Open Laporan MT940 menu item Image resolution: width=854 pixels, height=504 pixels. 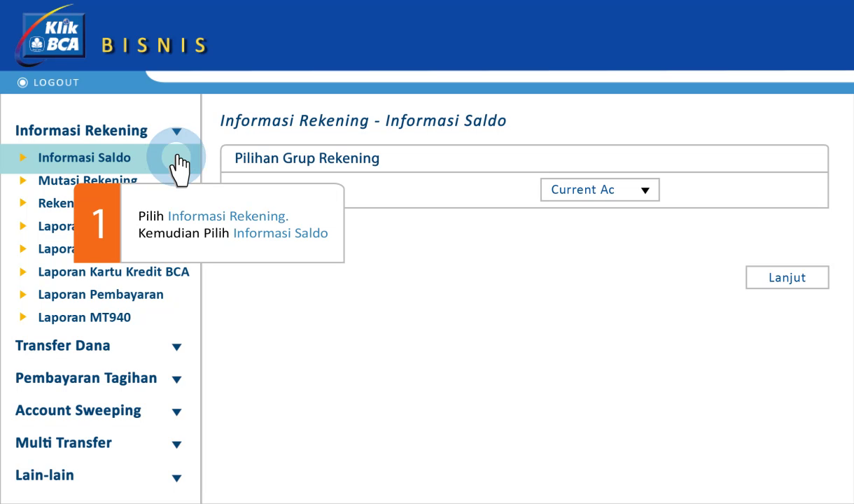coord(84,318)
